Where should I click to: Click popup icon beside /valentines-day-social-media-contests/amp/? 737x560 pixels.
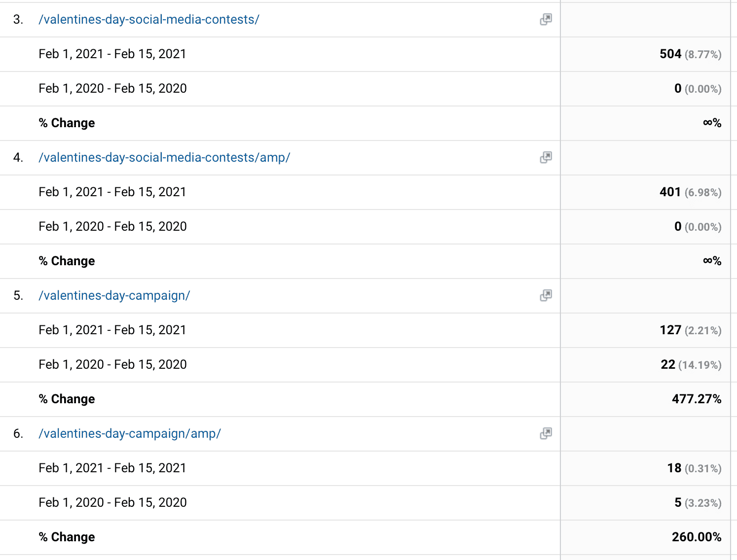coord(546,158)
